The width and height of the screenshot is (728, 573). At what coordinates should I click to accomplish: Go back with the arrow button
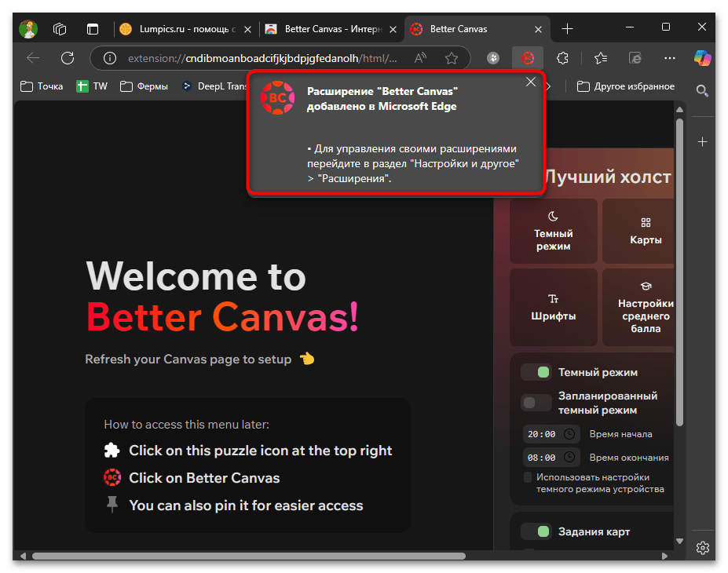(33, 58)
